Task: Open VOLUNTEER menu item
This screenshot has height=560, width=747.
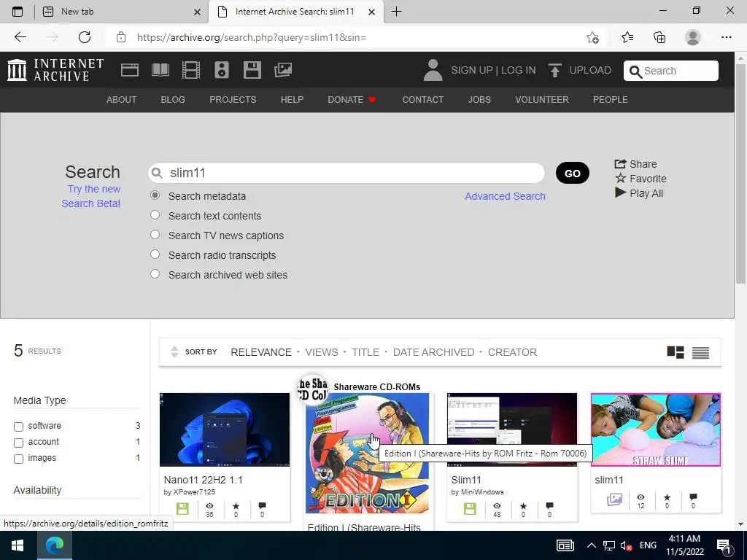Action: (x=542, y=99)
